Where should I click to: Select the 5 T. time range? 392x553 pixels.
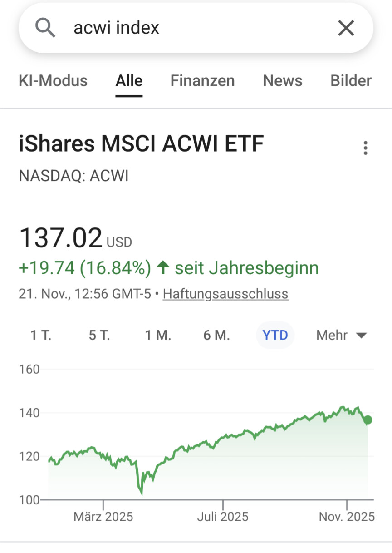99,336
